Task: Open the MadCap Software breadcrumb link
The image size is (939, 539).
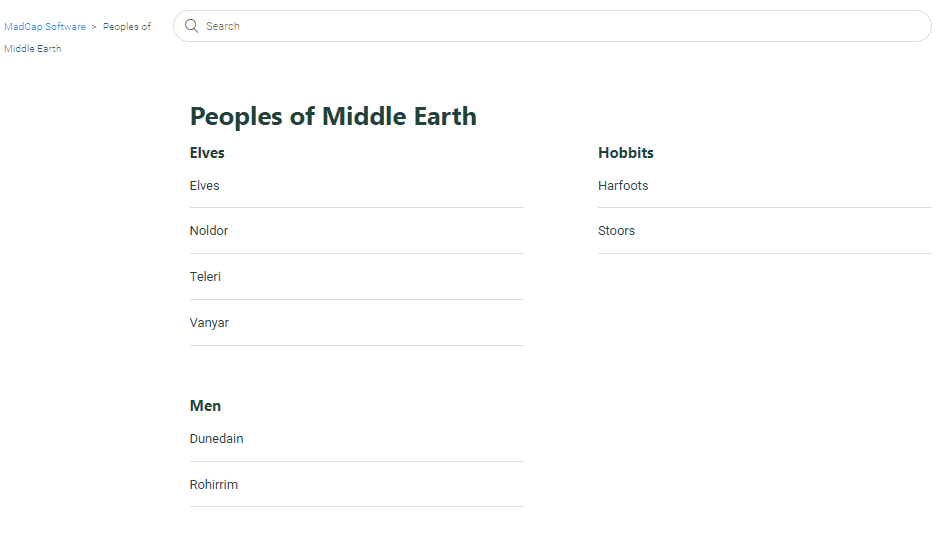Action: (x=45, y=27)
